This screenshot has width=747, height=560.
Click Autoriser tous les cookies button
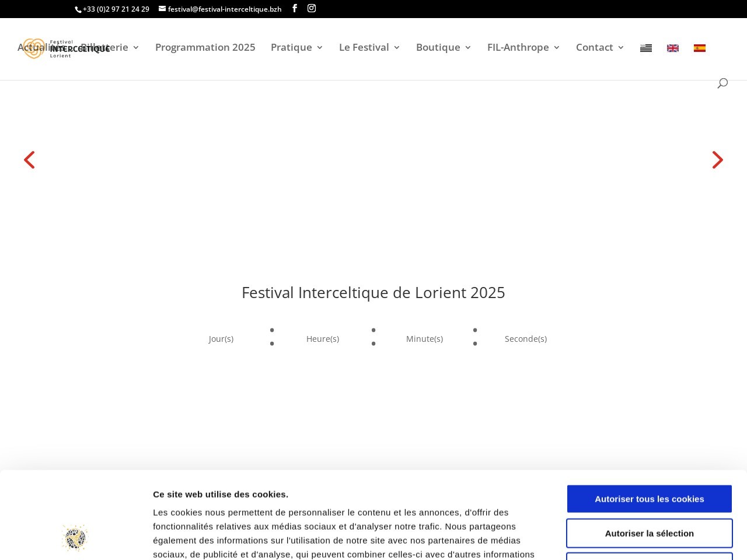tap(650, 499)
